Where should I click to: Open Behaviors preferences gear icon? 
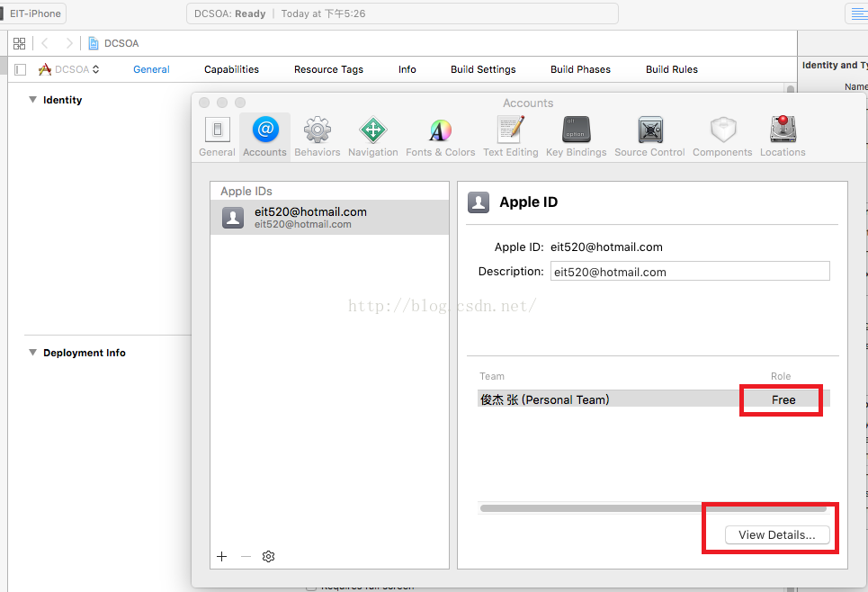[318, 130]
